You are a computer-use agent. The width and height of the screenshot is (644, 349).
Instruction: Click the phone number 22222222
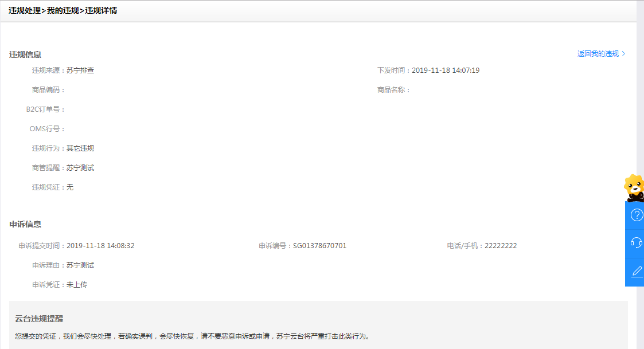coord(501,246)
